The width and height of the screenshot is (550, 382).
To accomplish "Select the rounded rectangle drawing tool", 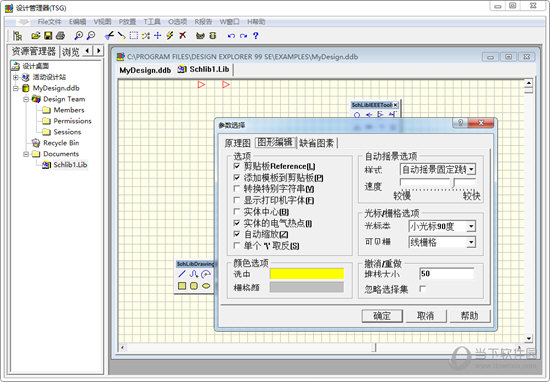I will click(194, 286).
